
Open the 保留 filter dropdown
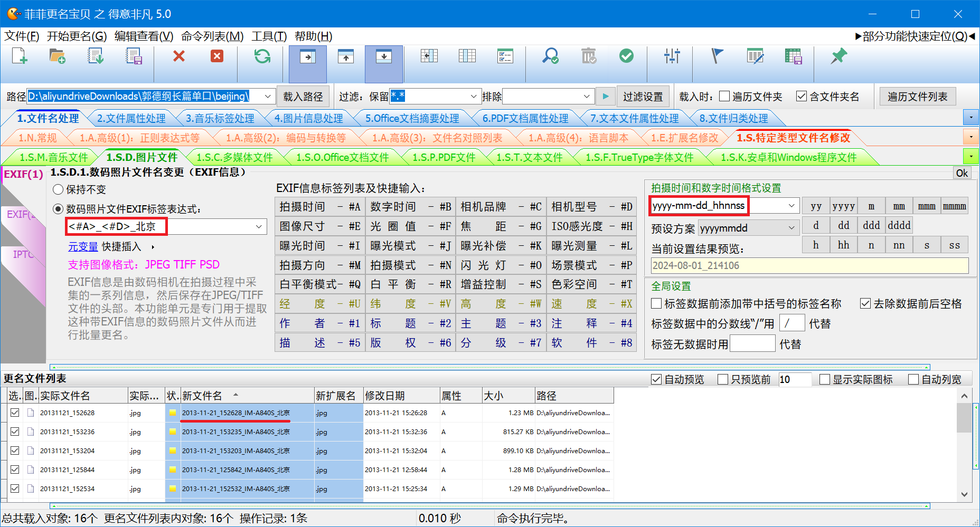point(474,97)
